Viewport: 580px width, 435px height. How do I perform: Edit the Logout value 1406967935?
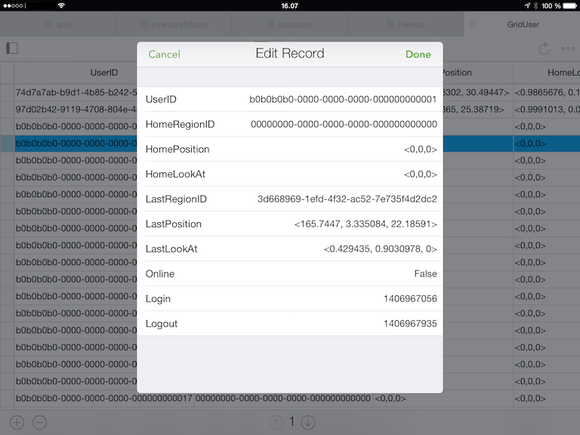pos(290,324)
